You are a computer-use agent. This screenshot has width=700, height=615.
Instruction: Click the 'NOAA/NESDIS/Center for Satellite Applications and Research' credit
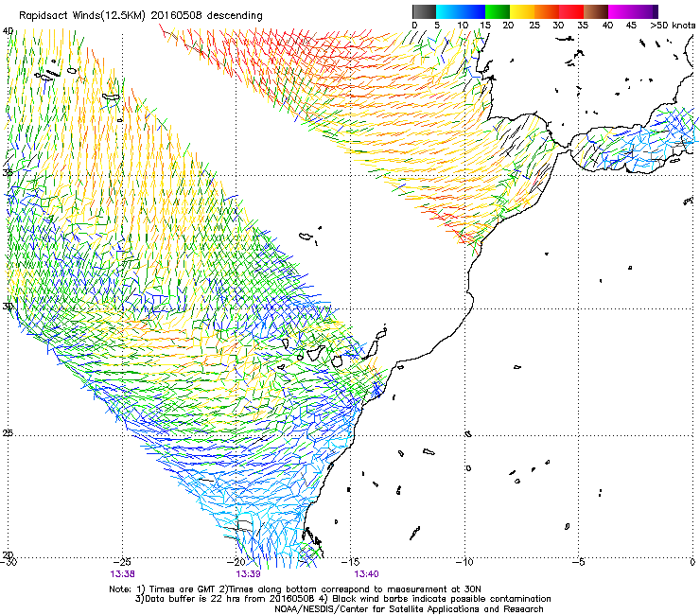pos(409,609)
